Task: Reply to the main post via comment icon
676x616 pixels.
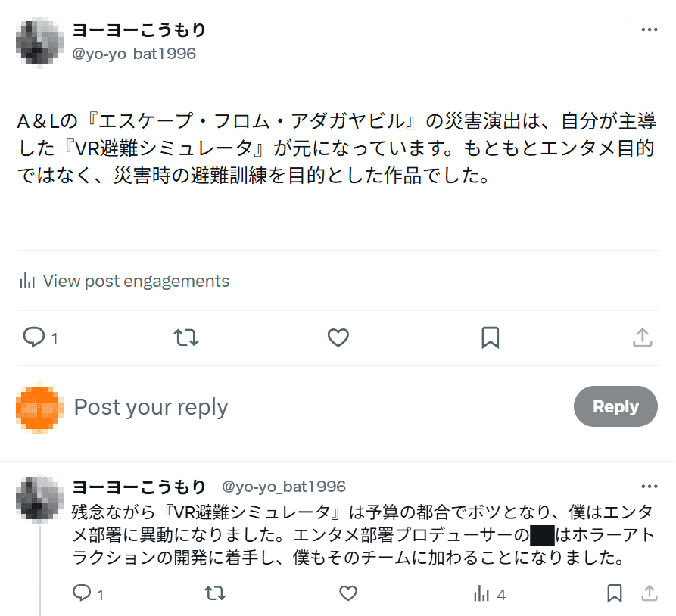Action: pyautogui.click(x=34, y=337)
